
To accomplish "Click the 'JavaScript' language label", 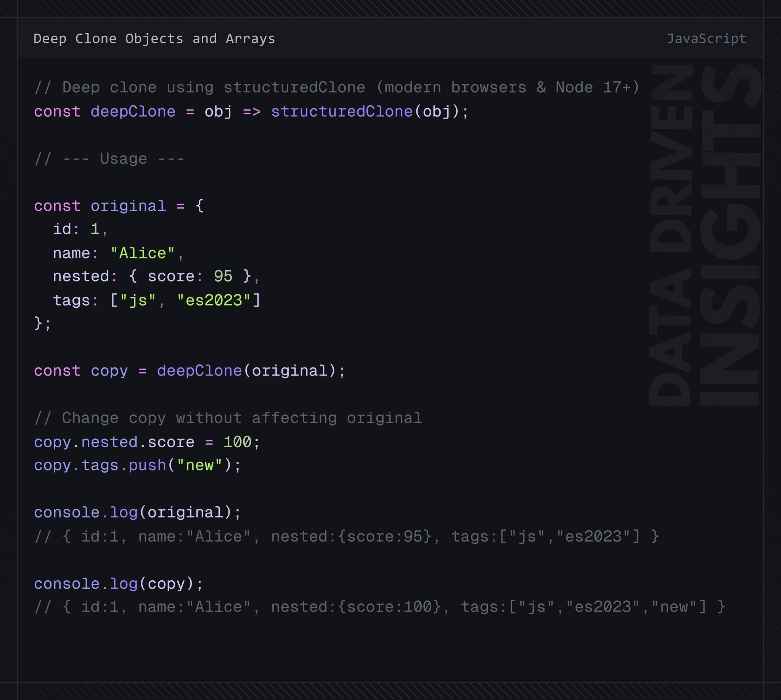I will (706, 39).
